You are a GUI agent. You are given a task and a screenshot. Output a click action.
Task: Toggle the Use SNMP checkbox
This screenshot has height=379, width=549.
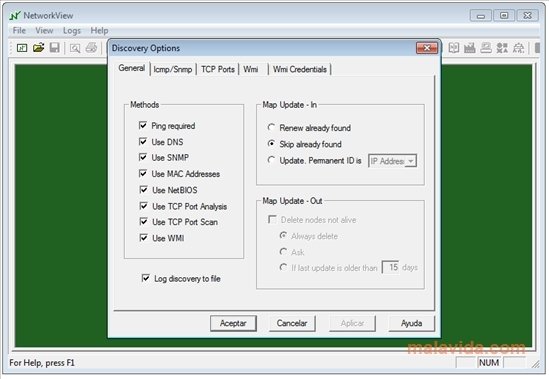click(x=143, y=157)
